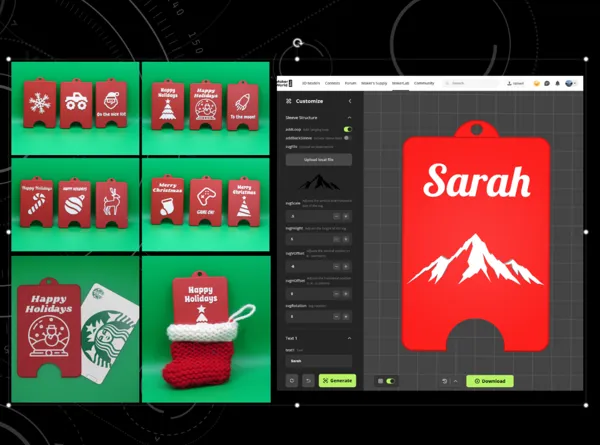Image resolution: width=600 pixels, height=445 pixels.
Task: Click the undo arrow button beside Generate
Action: coord(308,381)
